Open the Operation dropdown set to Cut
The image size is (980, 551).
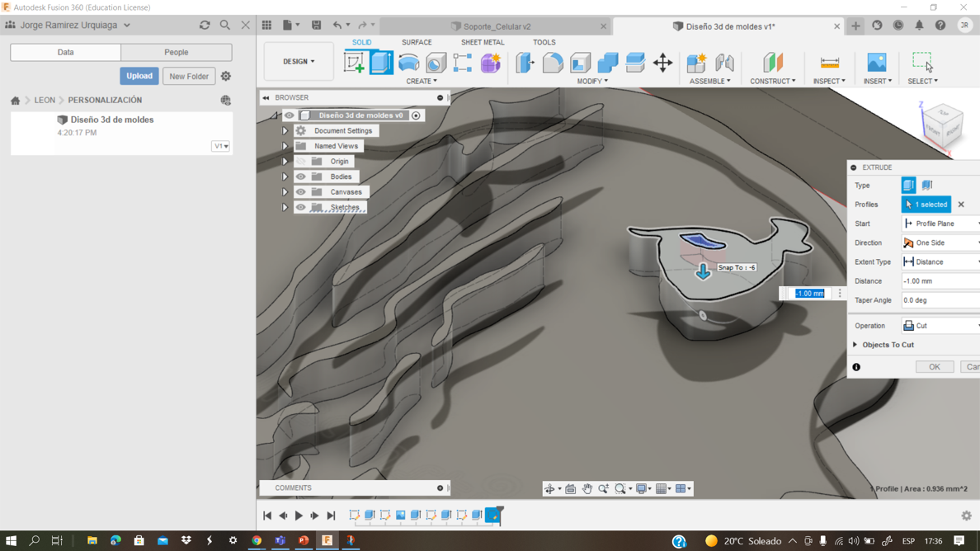click(940, 326)
